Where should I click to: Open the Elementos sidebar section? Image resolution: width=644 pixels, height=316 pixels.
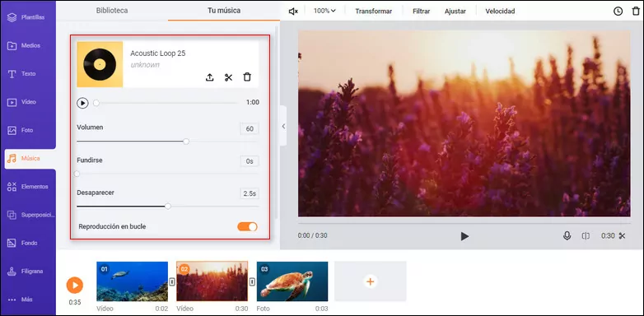[28, 187]
